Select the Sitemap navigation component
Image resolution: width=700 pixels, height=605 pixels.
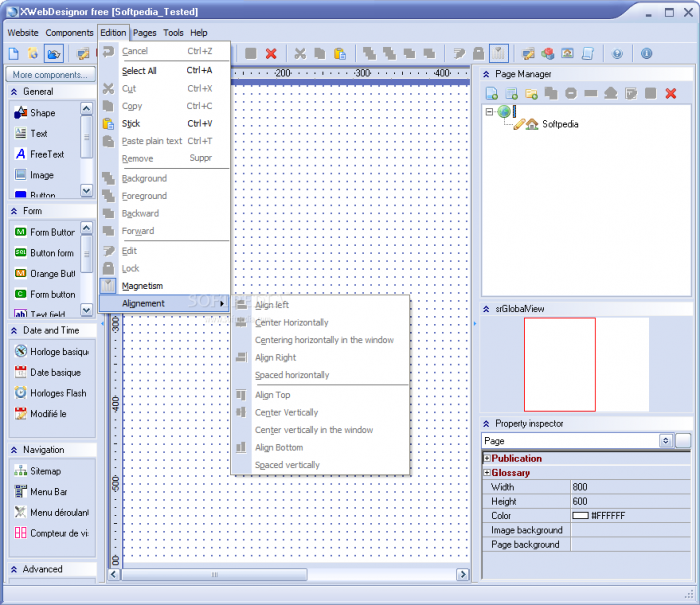click(45, 471)
